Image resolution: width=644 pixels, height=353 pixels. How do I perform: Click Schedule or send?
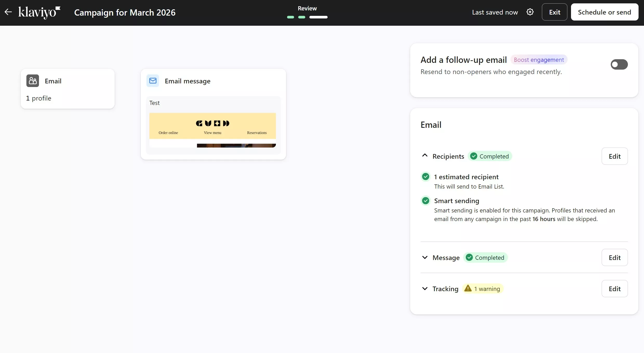605,12
